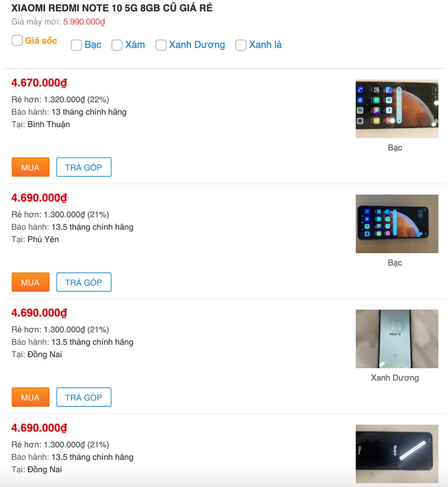The image size is (448, 487).
Task: Toggle the Xanh lá filter checkbox
Action: click(241, 45)
